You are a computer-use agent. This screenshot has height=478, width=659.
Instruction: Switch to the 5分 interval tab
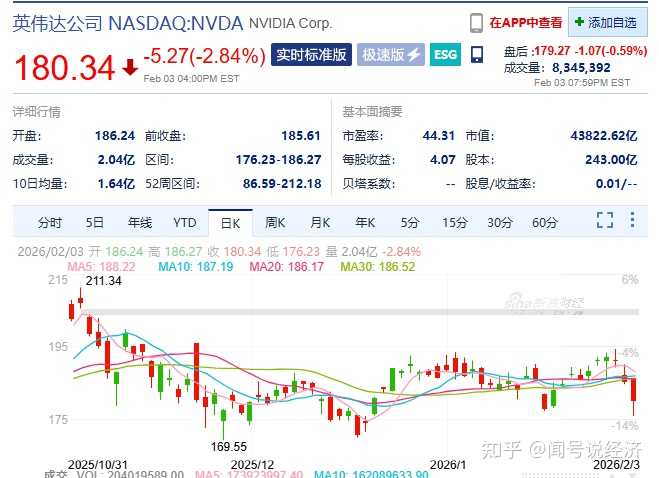click(x=410, y=222)
